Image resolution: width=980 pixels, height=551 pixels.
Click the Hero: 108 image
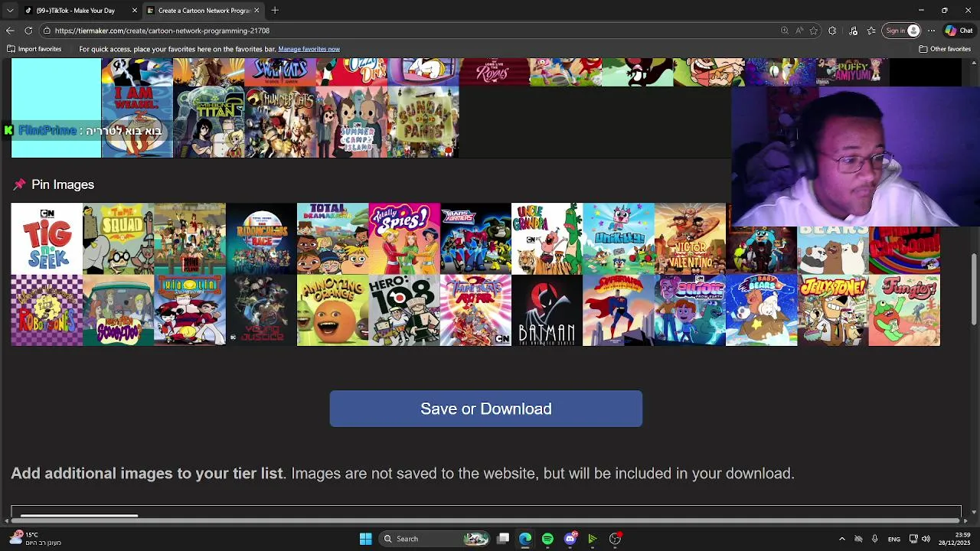[x=404, y=310]
